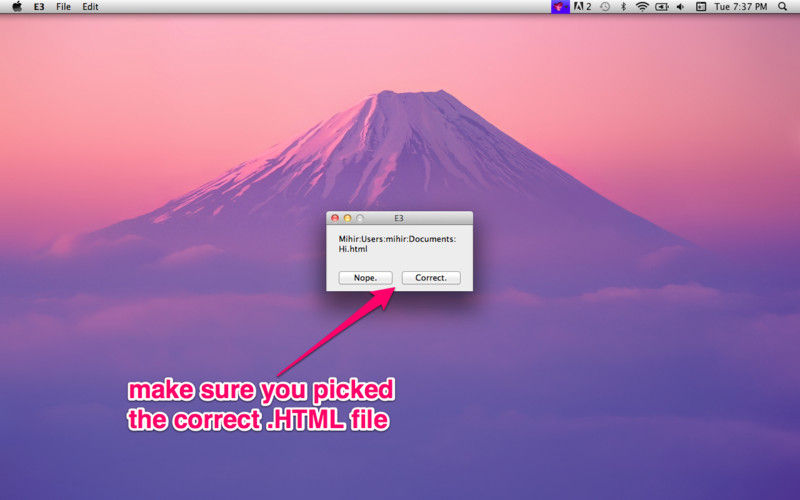The height and width of the screenshot is (500, 800).
Task: Open the Bluetooth menu
Action: 623,7
